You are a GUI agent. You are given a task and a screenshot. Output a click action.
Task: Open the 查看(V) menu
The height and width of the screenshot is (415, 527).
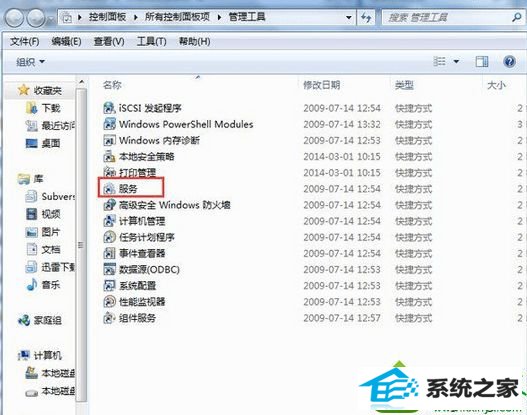109,41
